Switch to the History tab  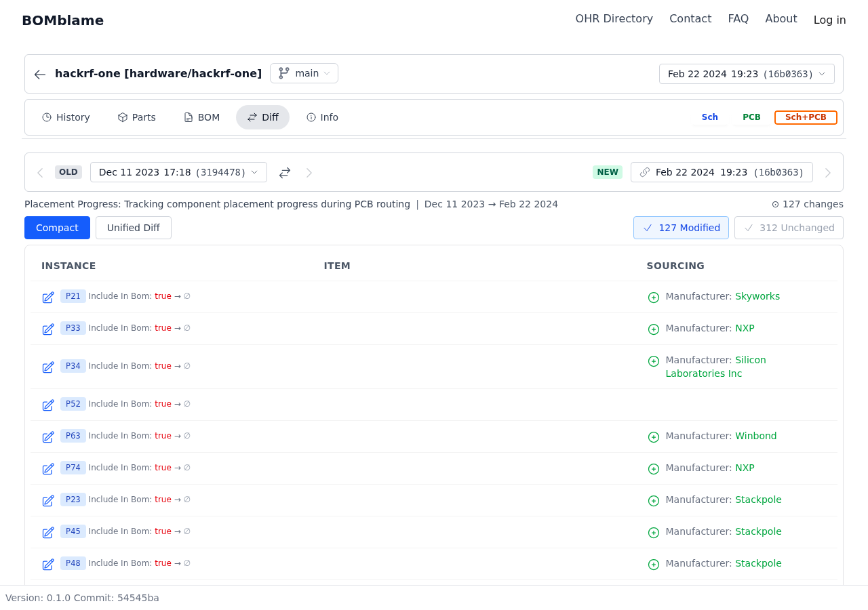coord(66,117)
